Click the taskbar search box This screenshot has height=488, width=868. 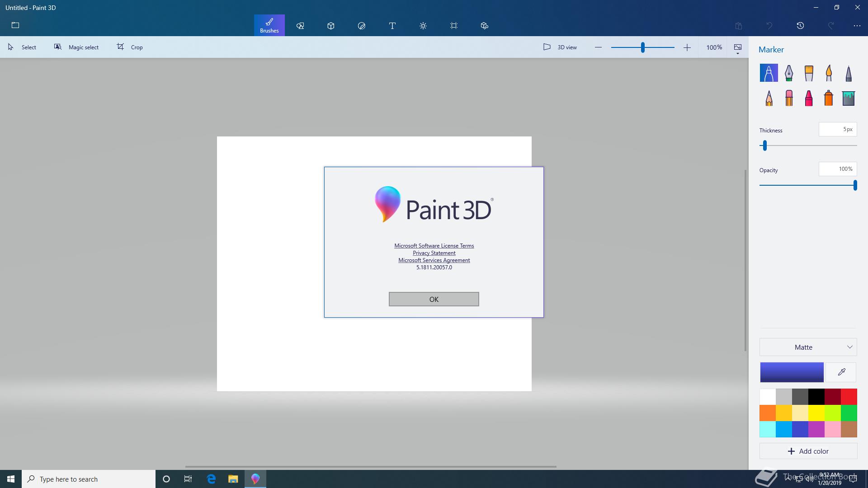click(x=89, y=479)
